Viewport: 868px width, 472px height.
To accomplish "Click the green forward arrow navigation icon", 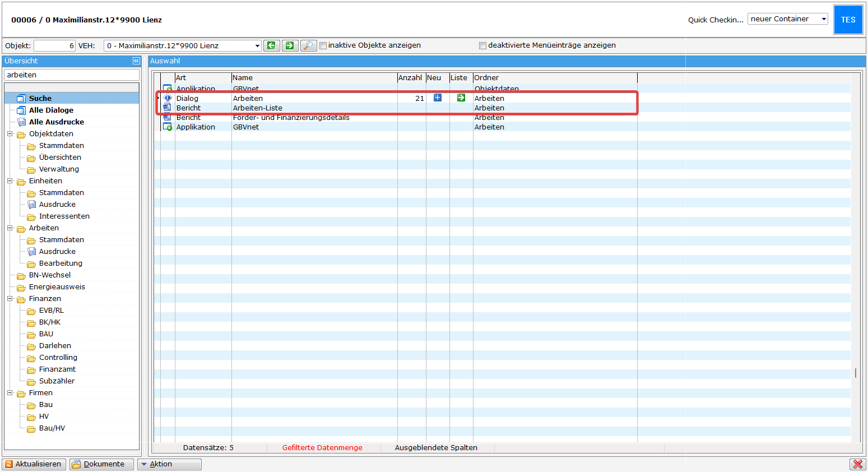I will pos(290,45).
